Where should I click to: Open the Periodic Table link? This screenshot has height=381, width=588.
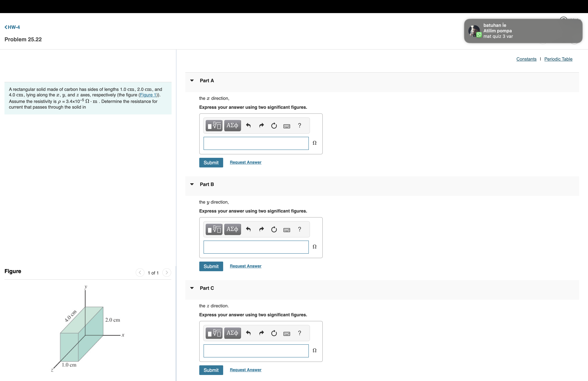click(x=558, y=59)
